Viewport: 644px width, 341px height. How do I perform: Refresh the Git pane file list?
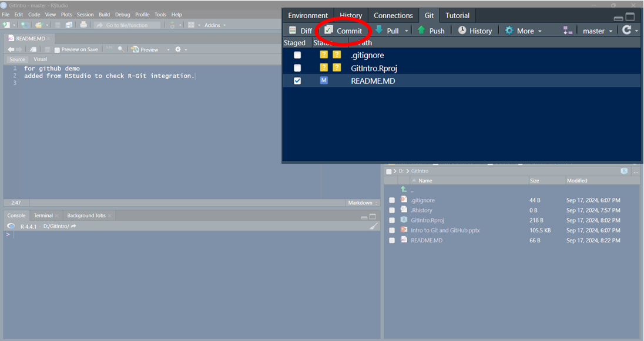click(x=626, y=30)
